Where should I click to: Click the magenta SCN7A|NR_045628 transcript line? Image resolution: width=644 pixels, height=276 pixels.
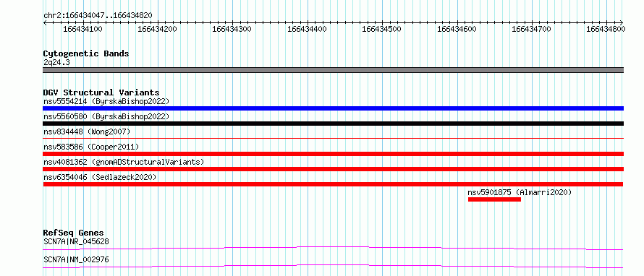pos(333,248)
